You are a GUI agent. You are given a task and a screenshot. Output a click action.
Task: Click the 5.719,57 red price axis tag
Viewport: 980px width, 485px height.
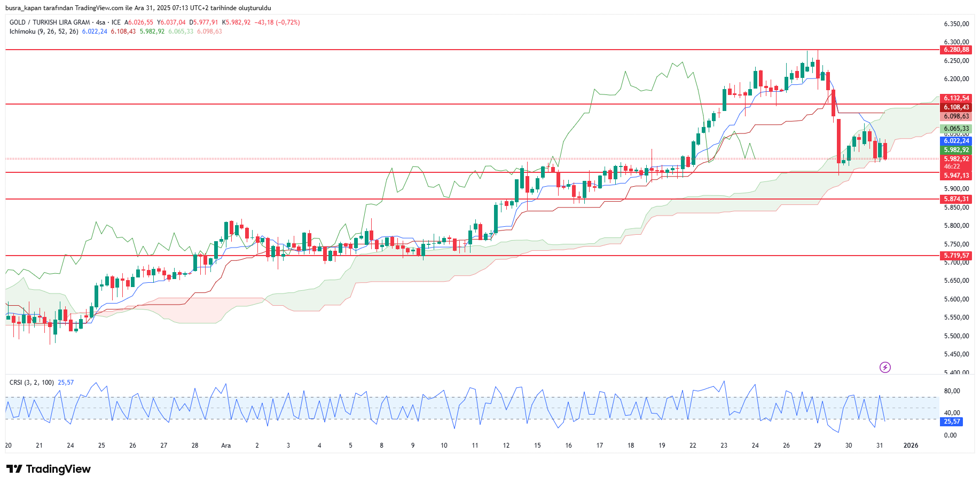click(x=956, y=256)
